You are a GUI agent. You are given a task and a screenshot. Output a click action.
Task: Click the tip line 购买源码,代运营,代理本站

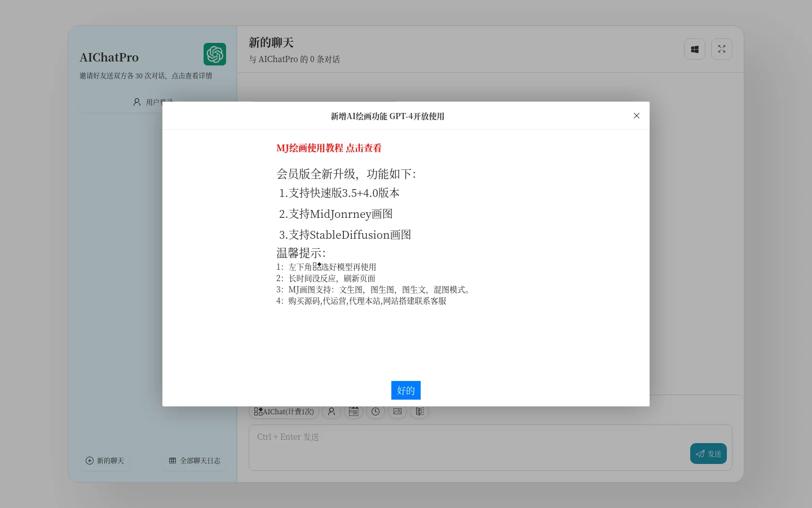(x=361, y=301)
